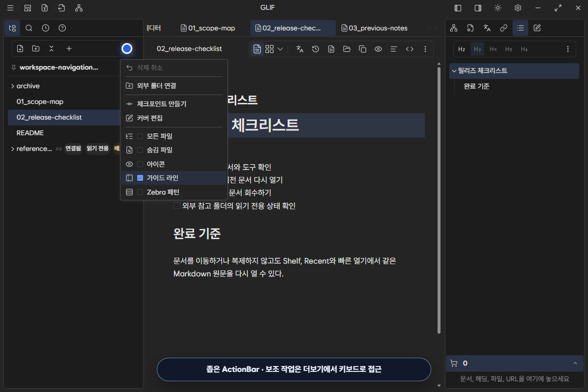Switch to the 01_scope-map tab
The height and width of the screenshot is (392, 588).
click(208, 28)
